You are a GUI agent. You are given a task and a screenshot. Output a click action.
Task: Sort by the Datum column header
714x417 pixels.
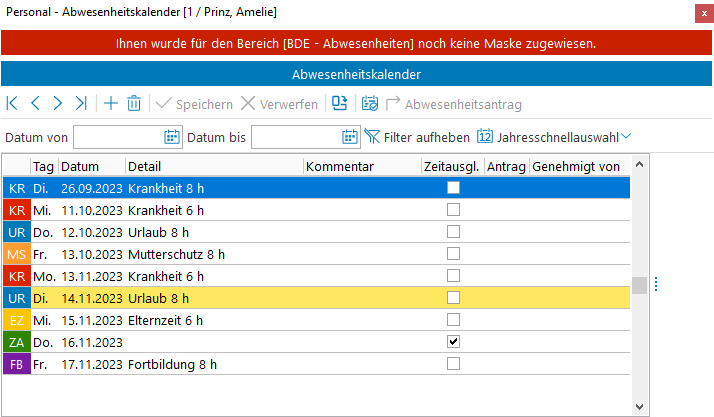[90, 166]
